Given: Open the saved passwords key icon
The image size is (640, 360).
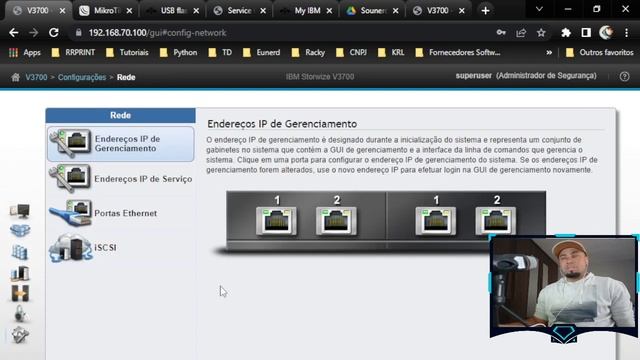Looking at the screenshot, I should tap(501, 33).
